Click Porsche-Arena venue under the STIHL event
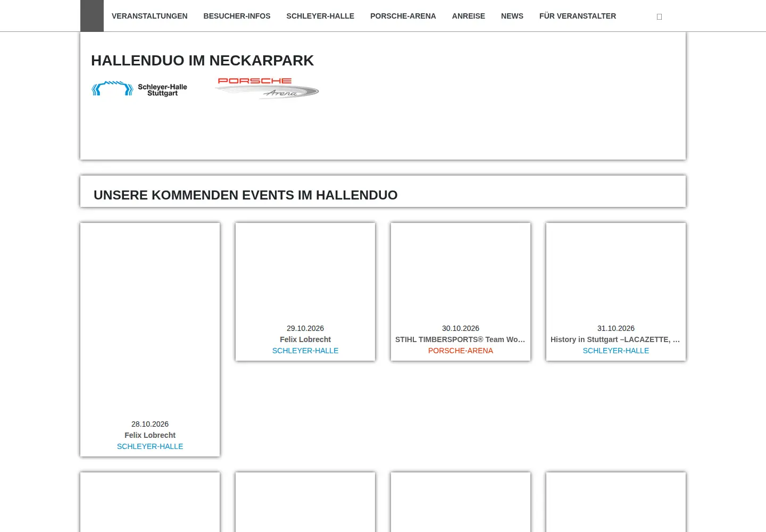 click(461, 351)
